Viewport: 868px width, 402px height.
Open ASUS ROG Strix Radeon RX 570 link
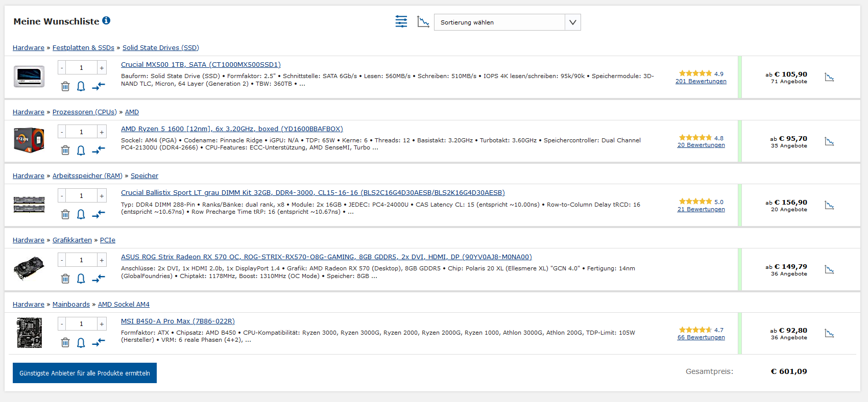click(x=326, y=257)
